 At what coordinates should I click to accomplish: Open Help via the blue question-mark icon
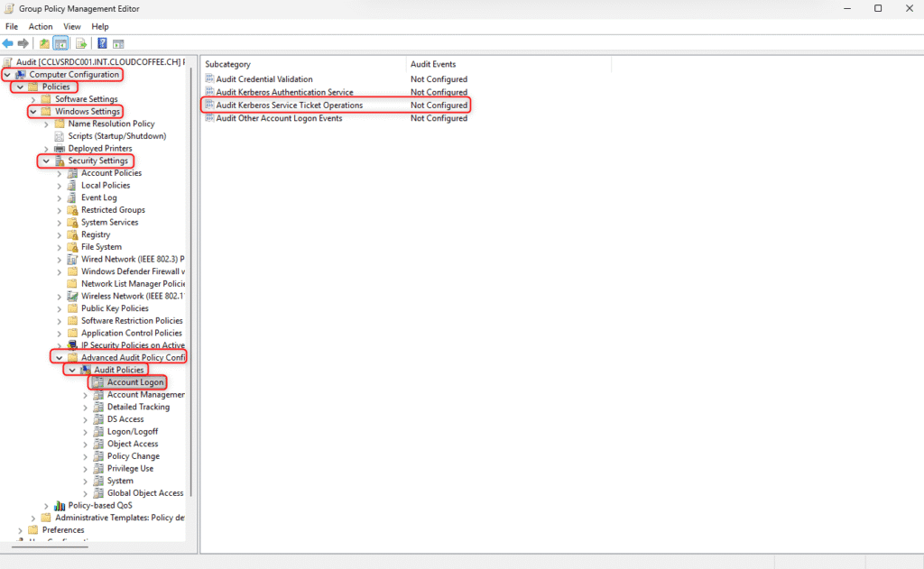point(102,43)
